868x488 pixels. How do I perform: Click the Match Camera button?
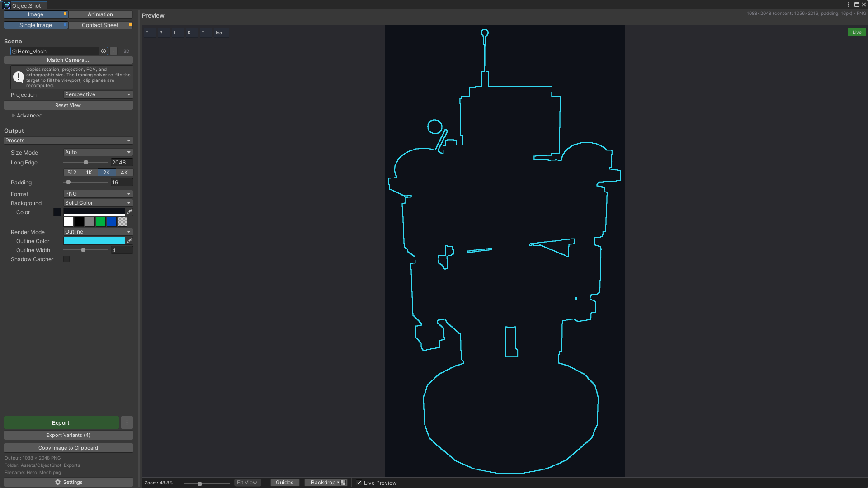click(68, 60)
